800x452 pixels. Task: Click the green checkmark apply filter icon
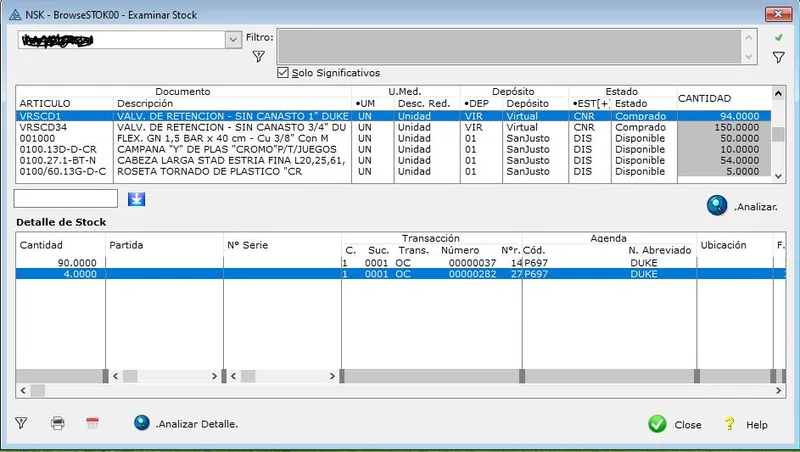(779, 38)
